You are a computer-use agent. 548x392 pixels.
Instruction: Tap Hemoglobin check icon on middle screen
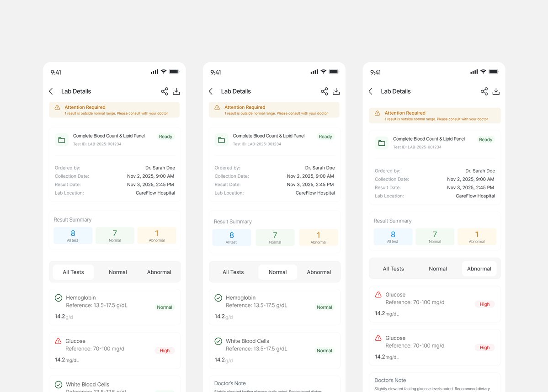click(218, 298)
